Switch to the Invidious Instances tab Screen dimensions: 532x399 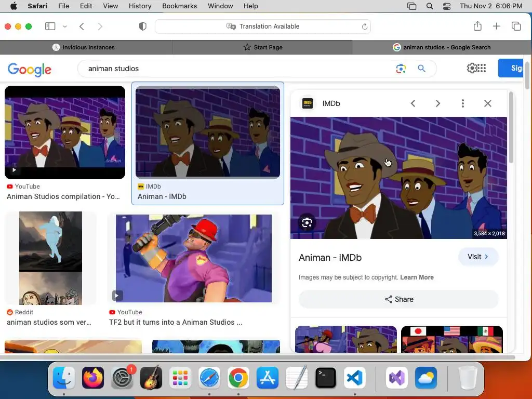click(86, 47)
